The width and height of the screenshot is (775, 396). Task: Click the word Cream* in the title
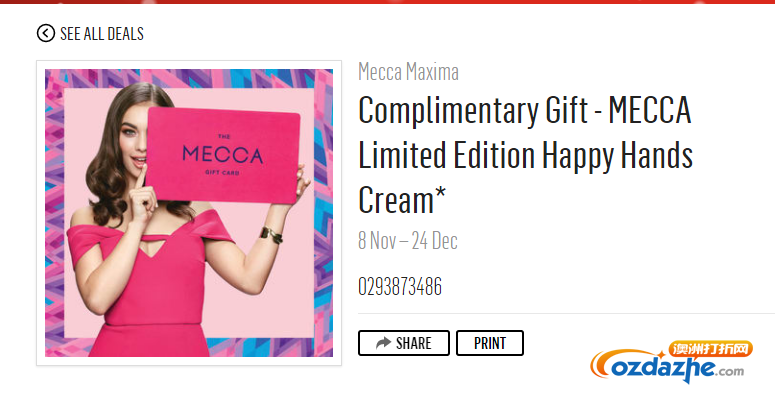(x=402, y=200)
